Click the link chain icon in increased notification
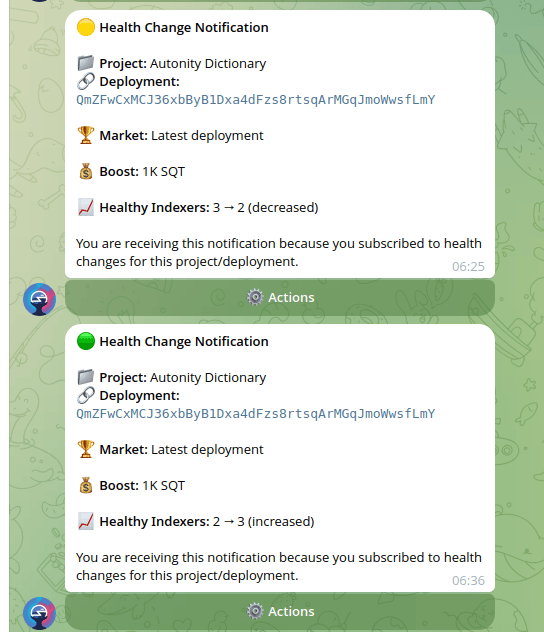This screenshot has height=632, width=544. [85, 395]
